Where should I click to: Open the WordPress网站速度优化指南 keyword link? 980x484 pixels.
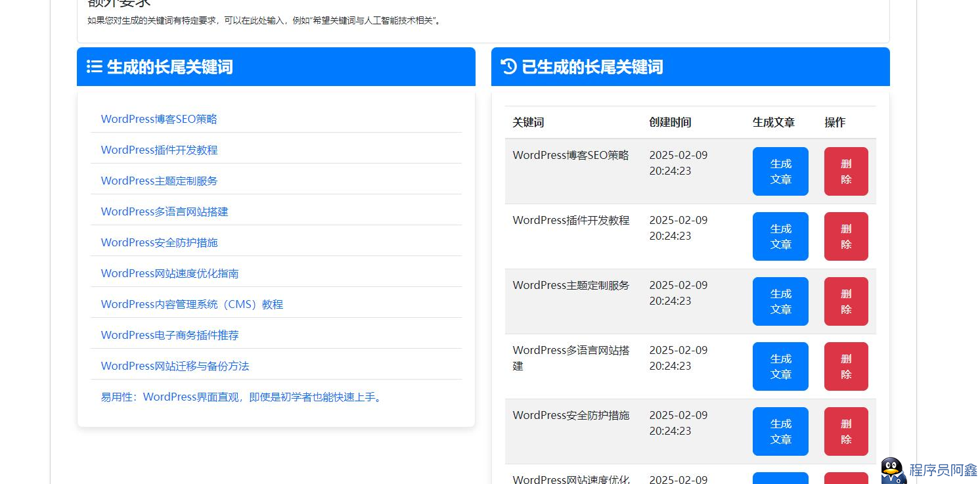tap(169, 273)
